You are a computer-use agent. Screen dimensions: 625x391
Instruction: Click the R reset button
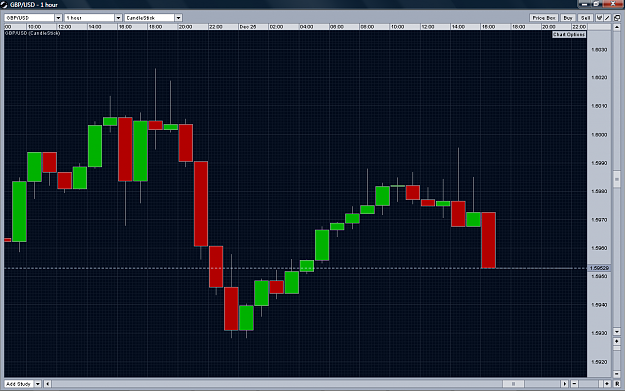pyautogui.click(x=617, y=384)
